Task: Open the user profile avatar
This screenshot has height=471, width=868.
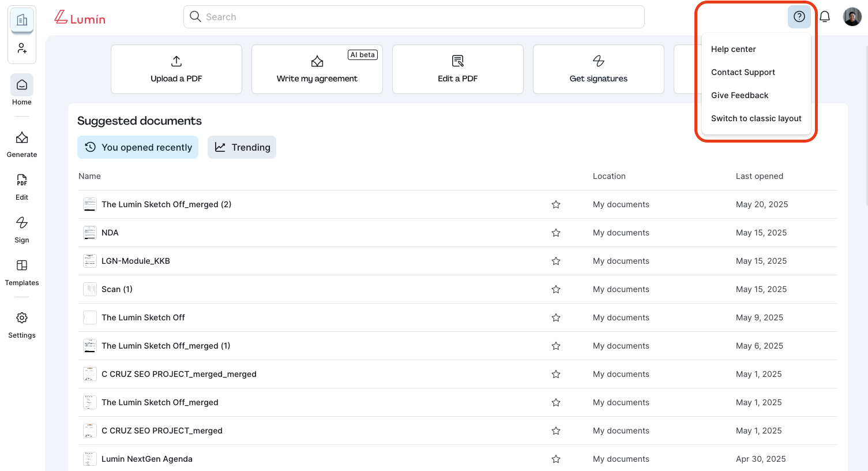Action: tap(852, 17)
